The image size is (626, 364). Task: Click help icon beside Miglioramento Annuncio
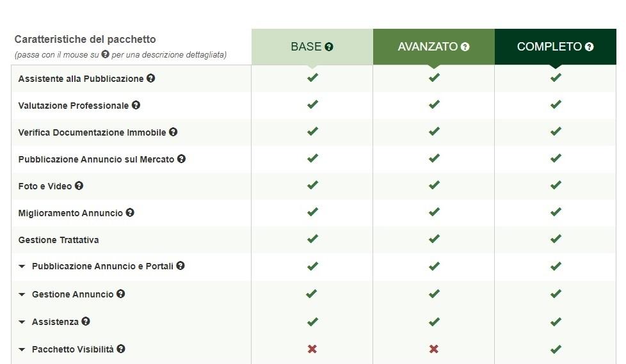[130, 212]
